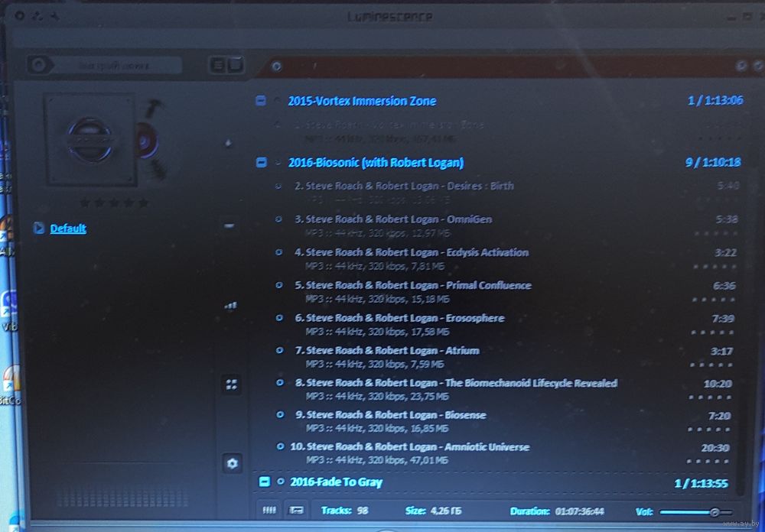Click the 1 / 1:13:55 group duration

(702, 483)
